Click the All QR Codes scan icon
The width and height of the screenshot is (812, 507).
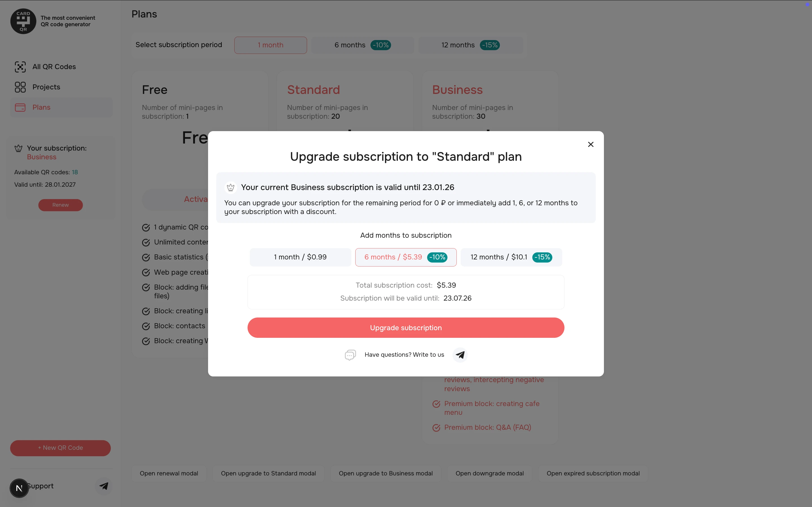click(x=20, y=67)
